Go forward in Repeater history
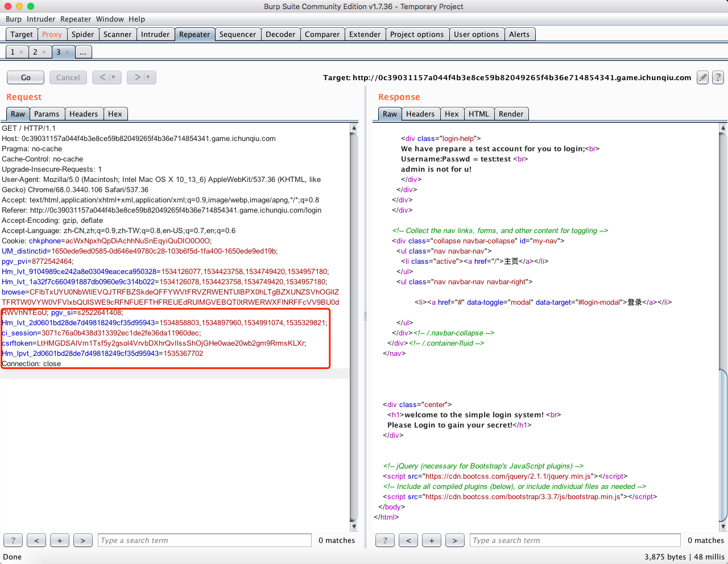The image size is (728, 564). tap(137, 77)
